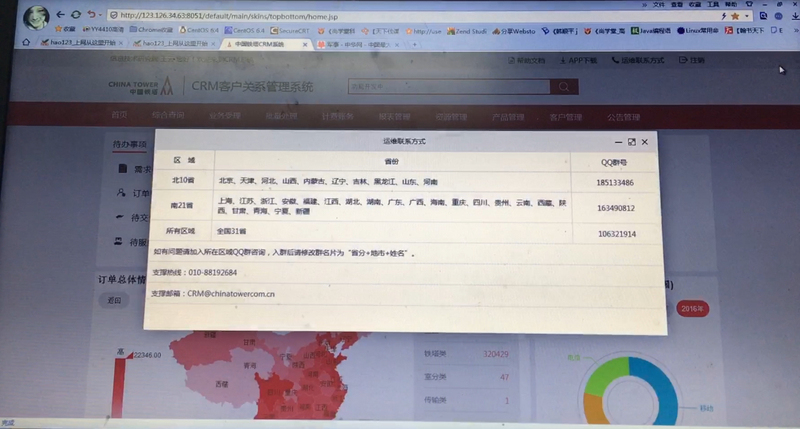This screenshot has width=800, height=429.
Task: Click the China Tower logo
Action: (141, 86)
